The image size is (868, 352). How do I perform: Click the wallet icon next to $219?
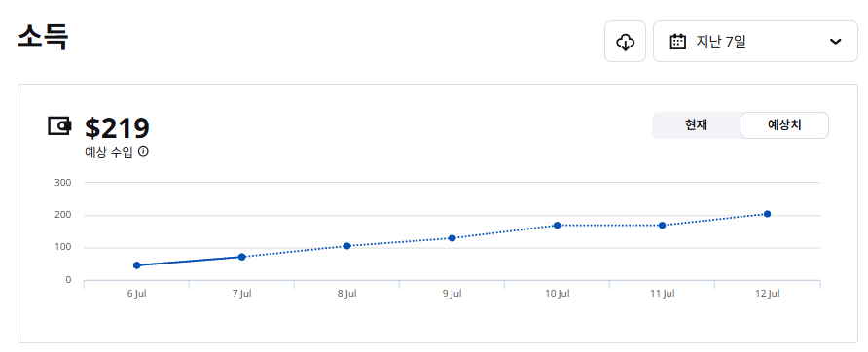click(x=59, y=126)
